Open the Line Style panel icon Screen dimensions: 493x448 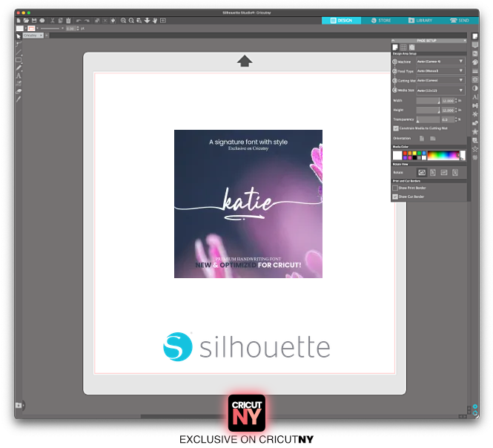pos(474,70)
